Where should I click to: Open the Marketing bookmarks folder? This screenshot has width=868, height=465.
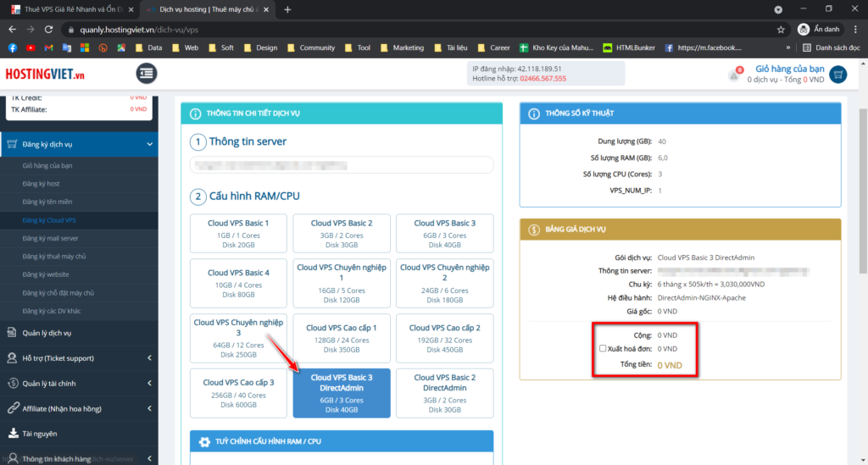(403, 48)
